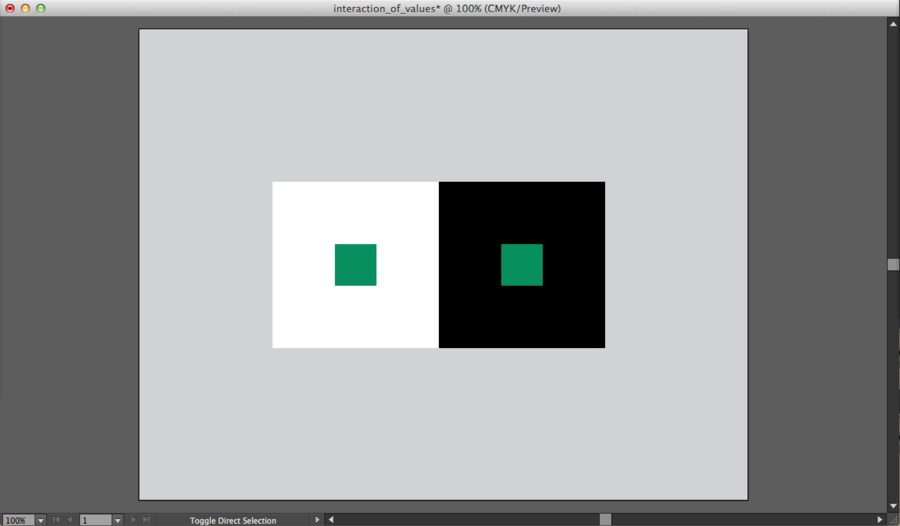Viewport: 900px width, 526px height.
Task: Click the vertical scrollbar thumb
Action: tap(893, 264)
